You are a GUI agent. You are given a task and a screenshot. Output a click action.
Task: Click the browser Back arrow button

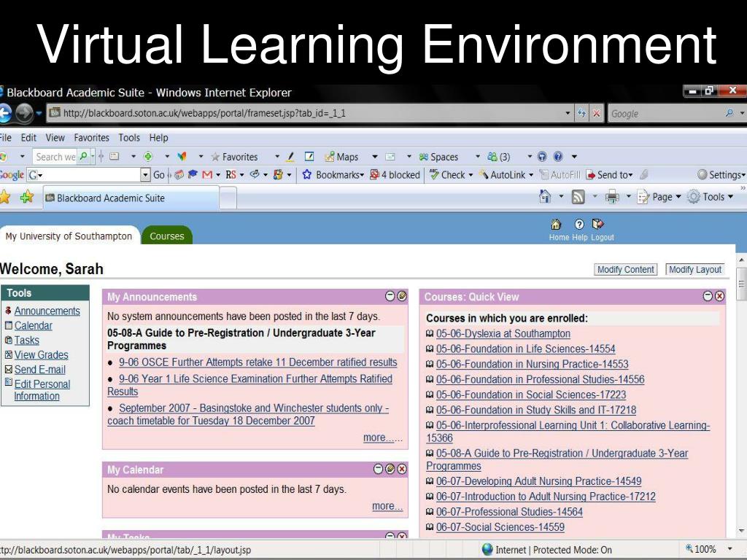(5, 113)
